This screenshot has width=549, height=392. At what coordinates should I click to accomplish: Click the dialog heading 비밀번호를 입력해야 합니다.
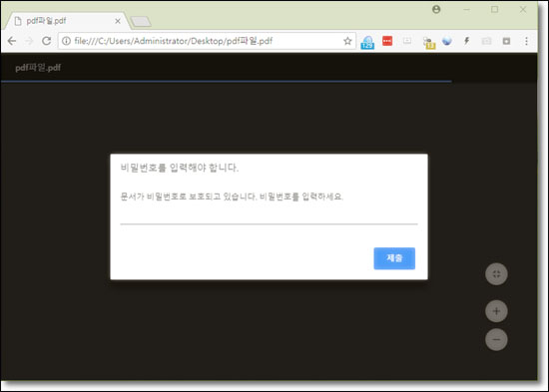pos(180,168)
